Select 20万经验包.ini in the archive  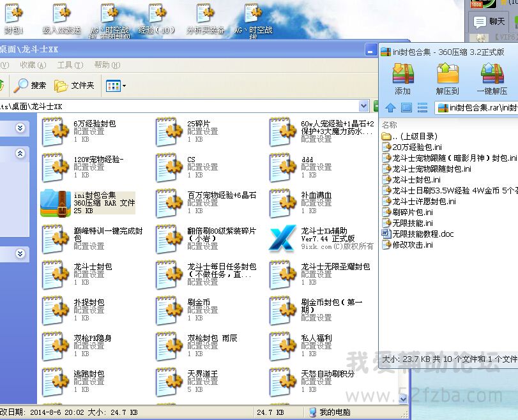[x=412, y=147]
